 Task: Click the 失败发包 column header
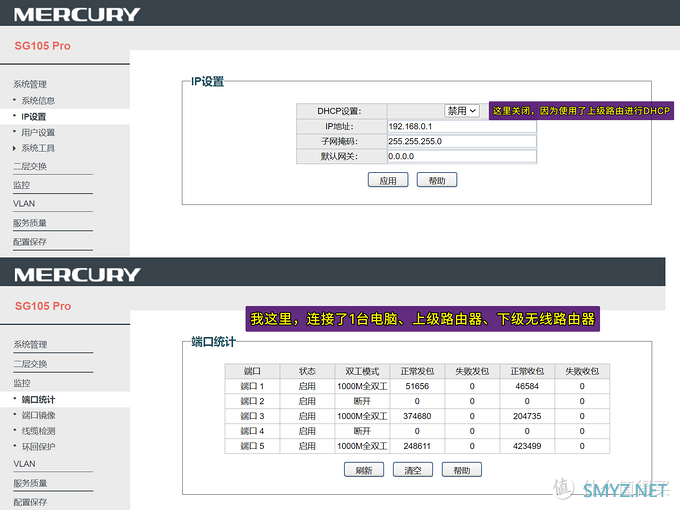[x=472, y=371]
